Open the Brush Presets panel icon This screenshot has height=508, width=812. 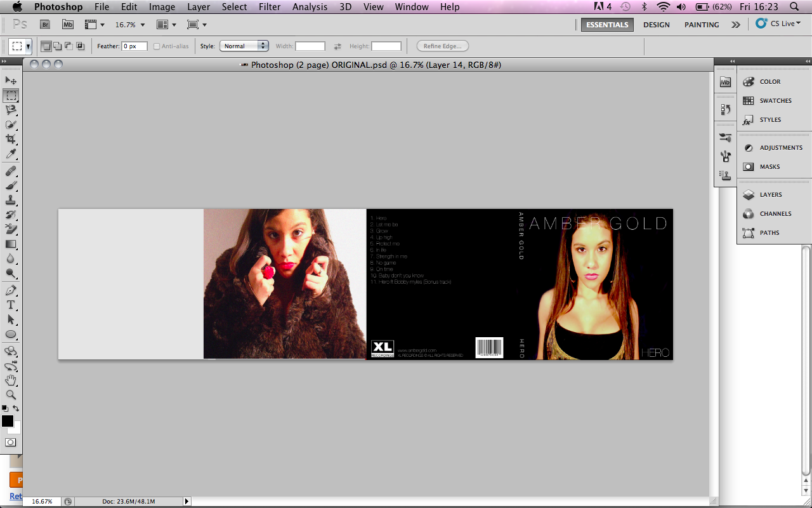pos(726,156)
